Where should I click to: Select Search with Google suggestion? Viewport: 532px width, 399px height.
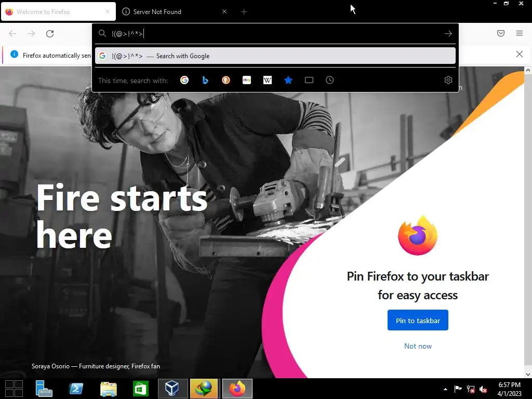pyautogui.click(x=275, y=56)
